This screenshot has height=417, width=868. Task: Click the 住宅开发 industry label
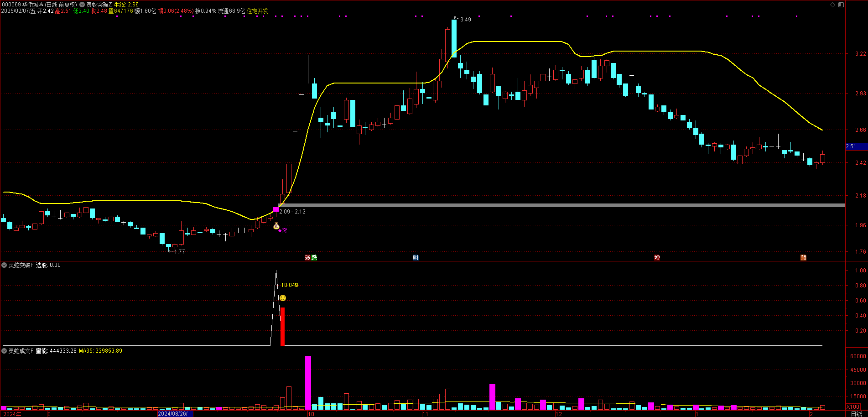coord(258,11)
